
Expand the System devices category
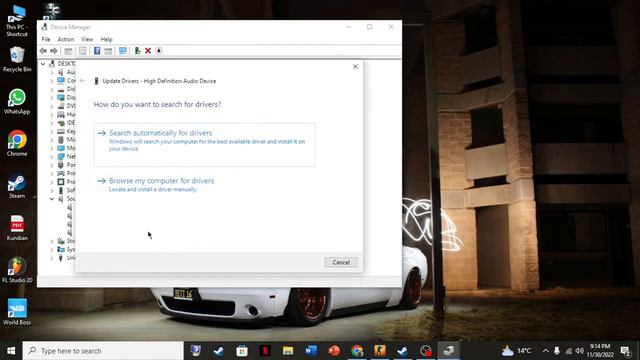pyautogui.click(x=52, y=249)
